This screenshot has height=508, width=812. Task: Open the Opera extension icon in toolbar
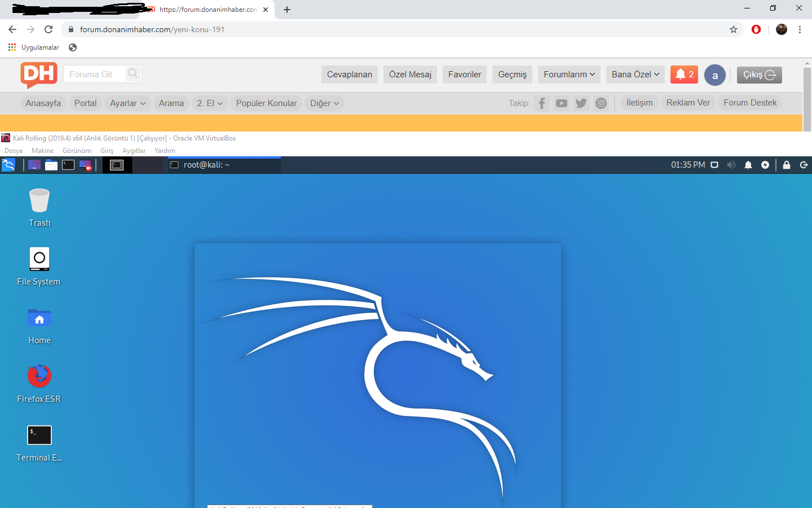point(756,29)
